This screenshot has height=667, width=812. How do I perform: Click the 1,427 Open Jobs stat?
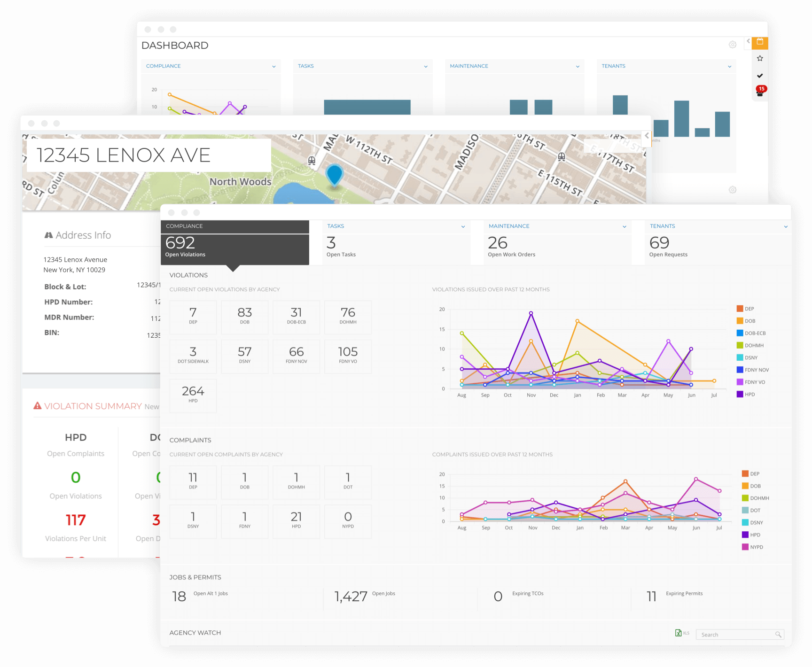pyautogui.click(x=365, y=596)
